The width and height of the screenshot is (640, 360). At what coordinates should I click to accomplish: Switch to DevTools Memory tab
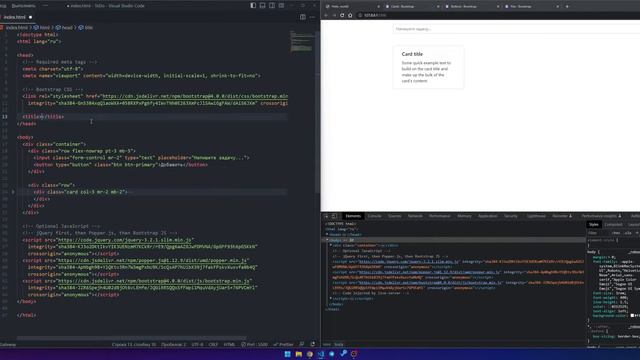464,216
